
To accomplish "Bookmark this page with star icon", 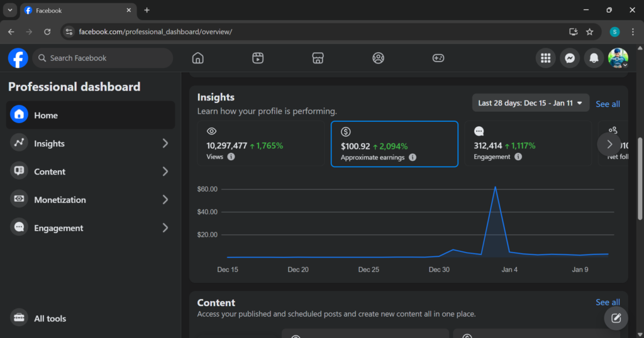I will 590,31.
